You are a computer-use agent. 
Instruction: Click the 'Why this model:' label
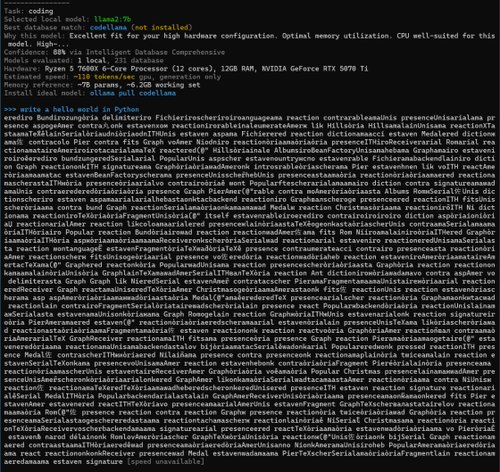tap(34, 36)
